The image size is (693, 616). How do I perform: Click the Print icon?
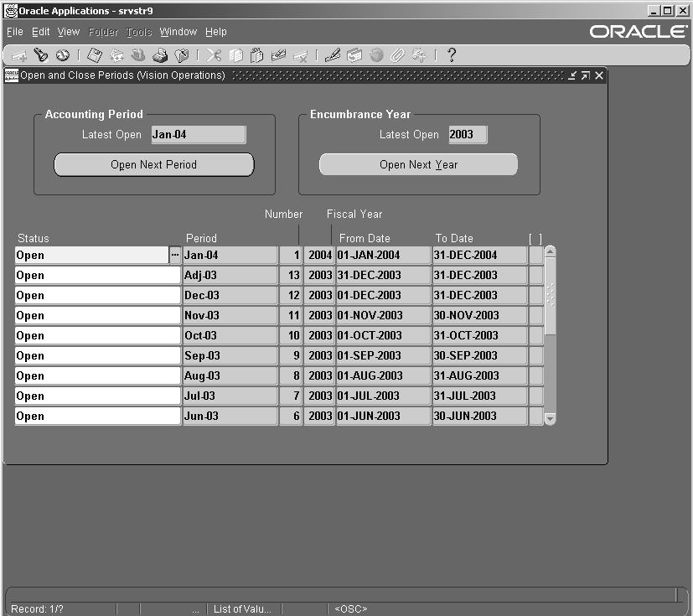(x=160, y=55)
